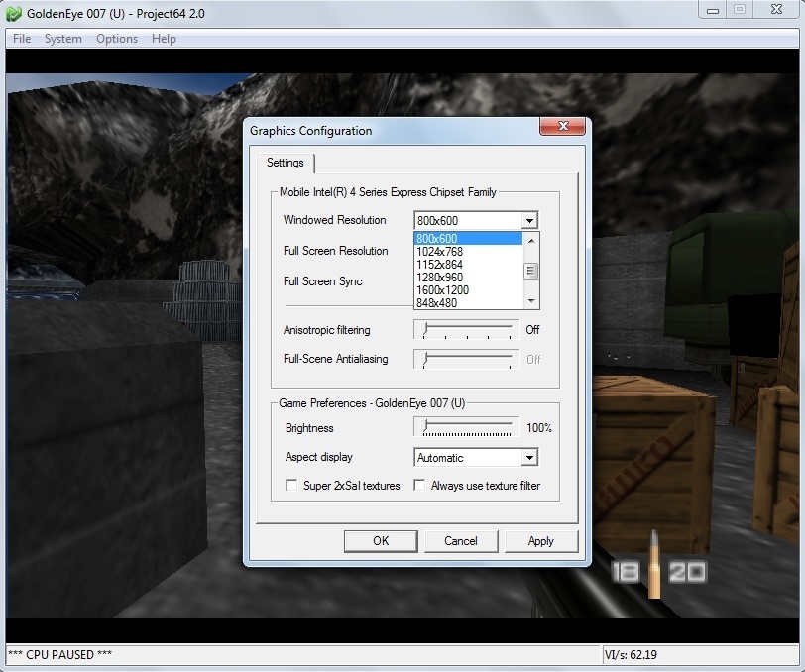This screenshot has width=805, height=672.
Task: Choose 1024x768 from the resolution list
Action: [468, 251]
